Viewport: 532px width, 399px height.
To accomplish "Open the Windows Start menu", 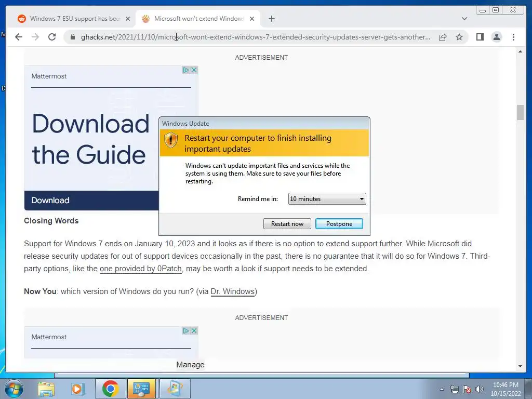I will (14, 389).
